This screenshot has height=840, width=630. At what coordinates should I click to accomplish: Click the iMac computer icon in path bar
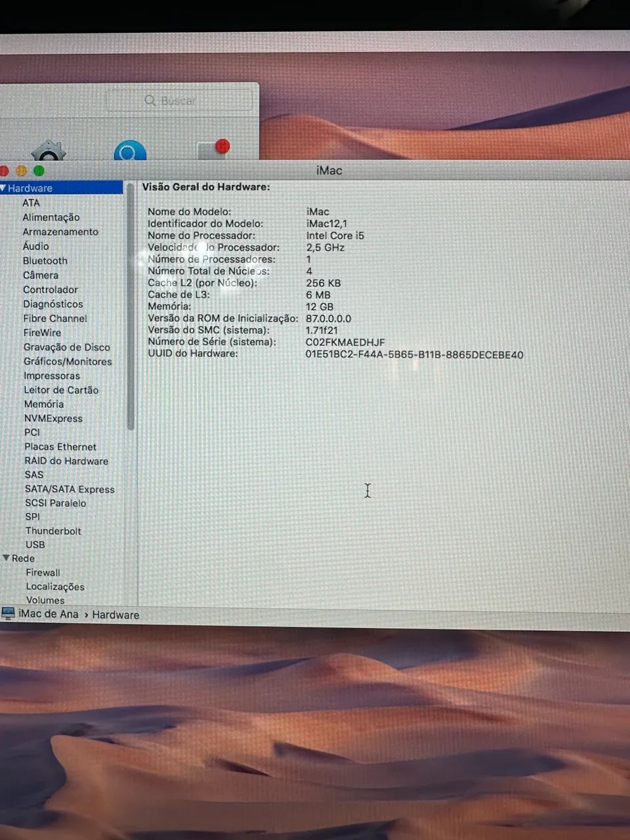tap(8, 614)
